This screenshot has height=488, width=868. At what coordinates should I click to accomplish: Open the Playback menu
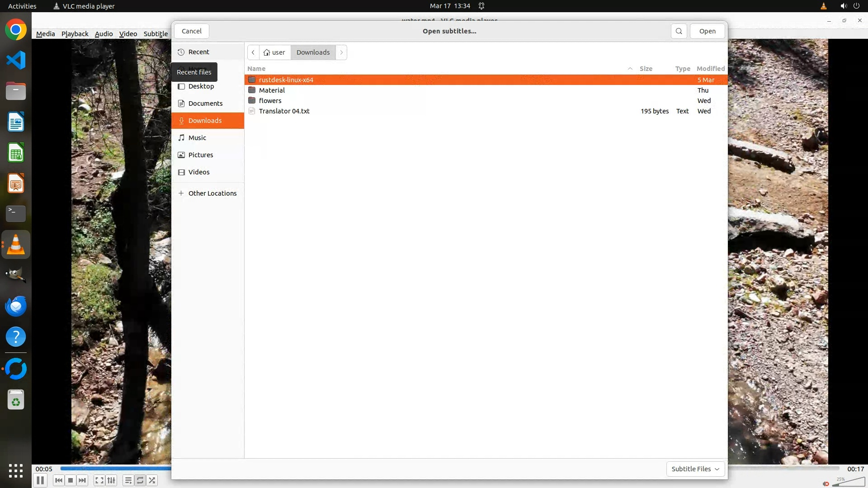pyautogui.click(x=75, y=34)
